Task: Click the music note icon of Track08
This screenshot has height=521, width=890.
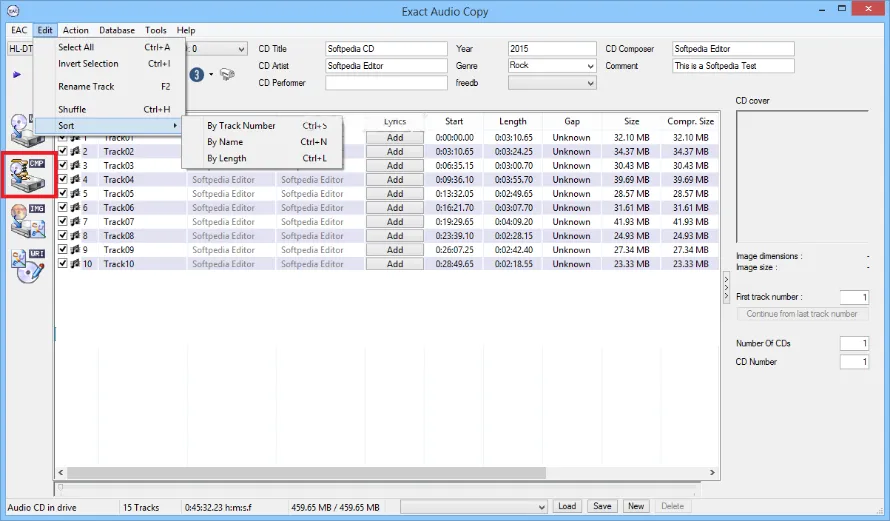Action: pos(75,236)
